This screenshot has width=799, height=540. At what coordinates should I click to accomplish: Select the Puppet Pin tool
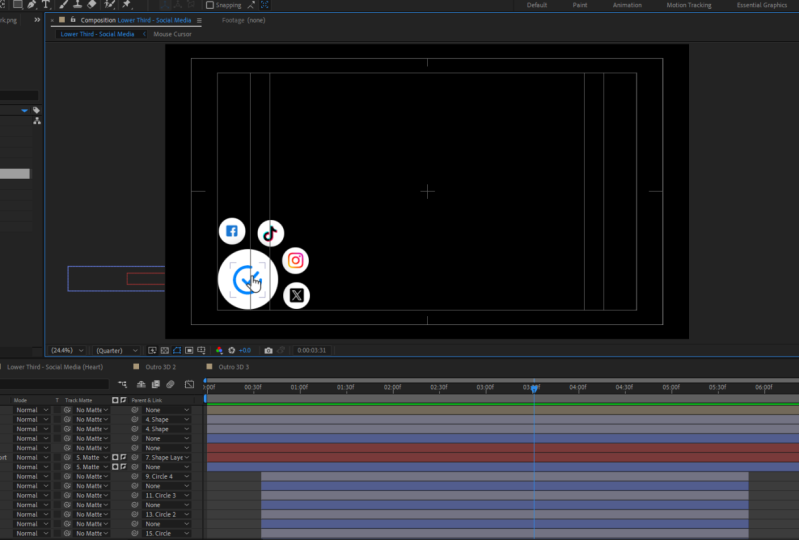pos(126,5)
